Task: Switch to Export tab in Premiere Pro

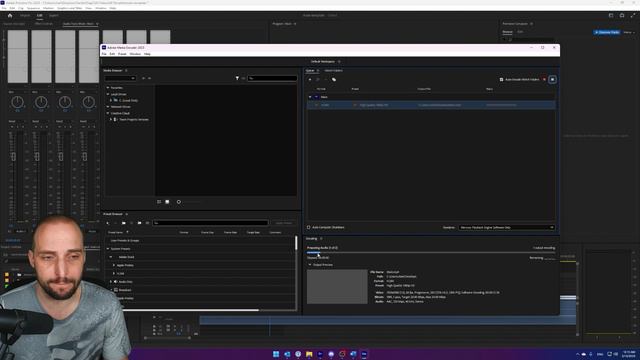Action: (x=53, y=16)
